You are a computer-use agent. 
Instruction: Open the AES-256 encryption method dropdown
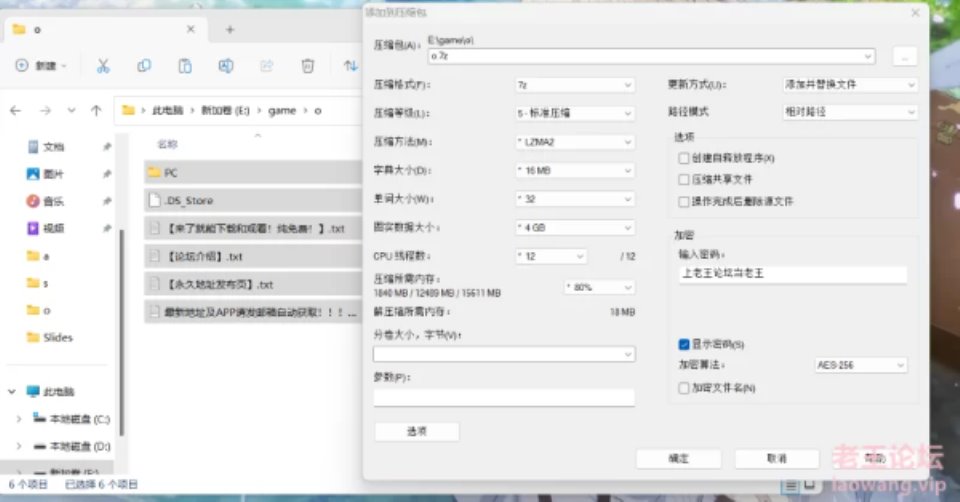pos(860,365)
